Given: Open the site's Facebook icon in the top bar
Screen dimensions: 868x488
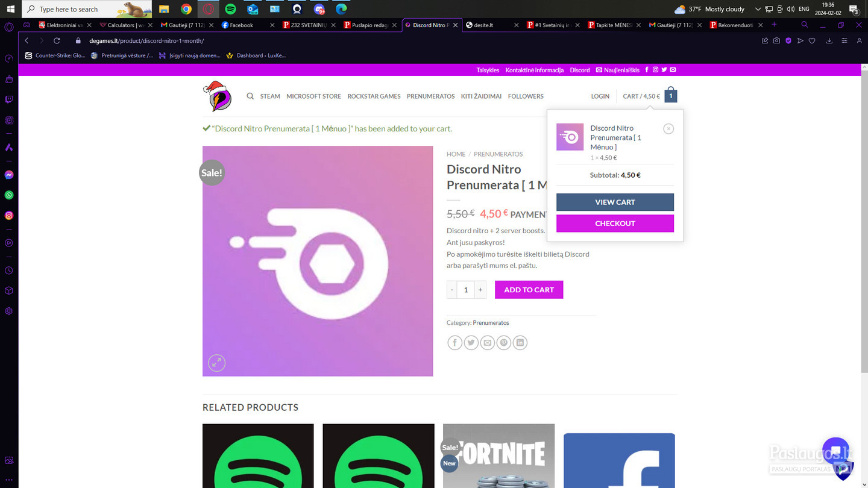Looking at the screenshot, I should point(647,70).
